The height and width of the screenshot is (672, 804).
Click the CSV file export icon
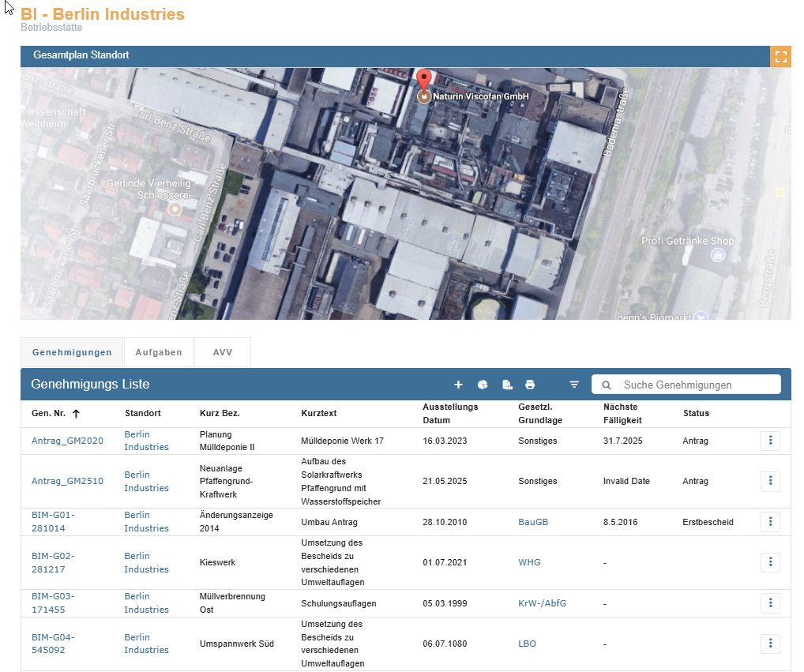tap(507, 385)
